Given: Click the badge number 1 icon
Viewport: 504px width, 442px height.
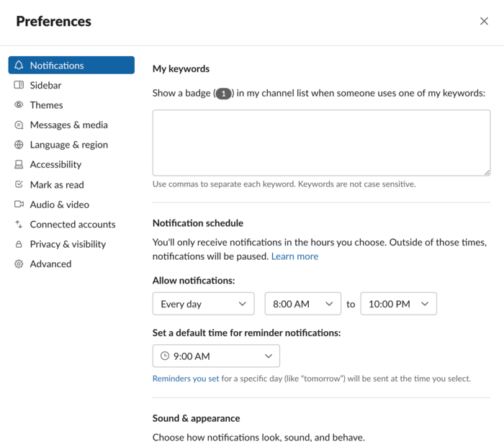Looking at the screenshot, I should click(224, 94).
